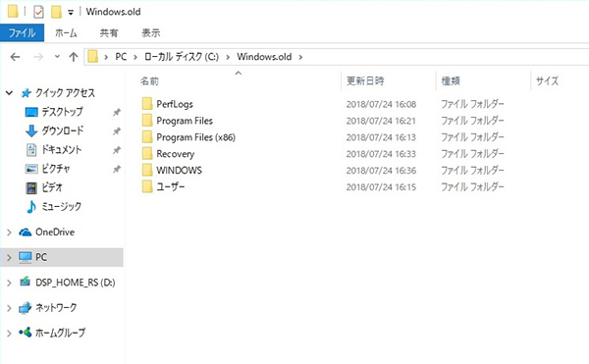Sort by the 種類 column header
The height and width of the screenshot is (364, 589).
click(451, 80)
